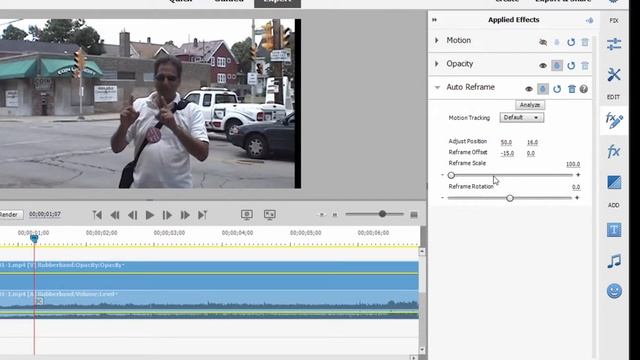
Task: Select the video clip on the timeline
Action: pyautogui.click(x=209, y=276)
